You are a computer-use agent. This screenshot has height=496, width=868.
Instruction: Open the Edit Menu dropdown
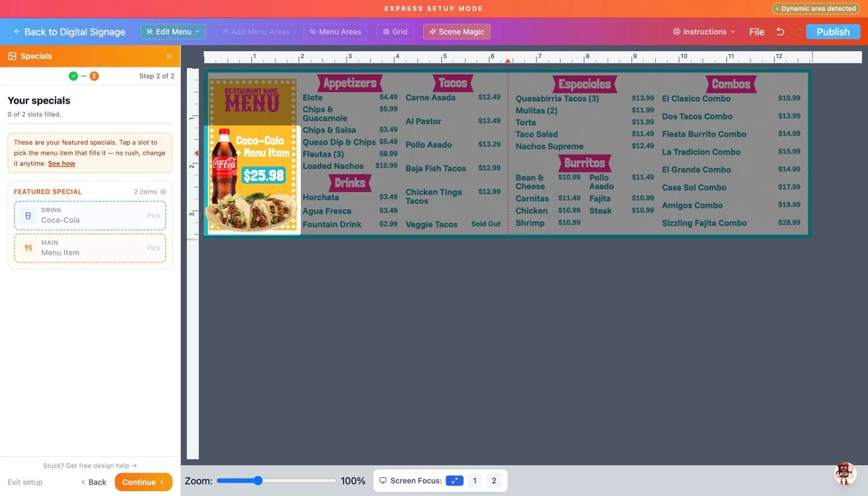173,31
